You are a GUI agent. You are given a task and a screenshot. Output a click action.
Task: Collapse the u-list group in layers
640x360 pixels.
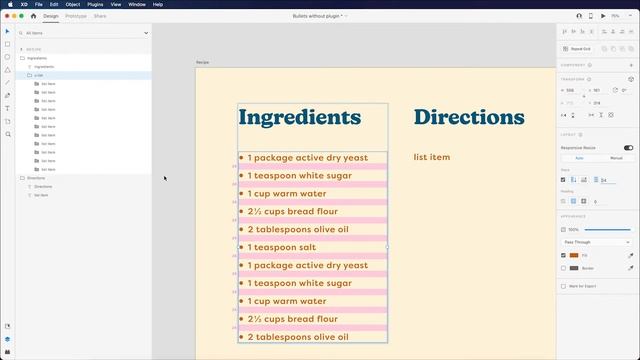point(29,75)
